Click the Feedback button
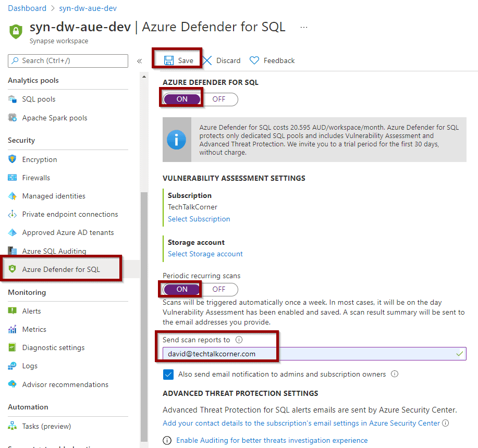Viewport: 478px width, 448px height. click(272, 60)
